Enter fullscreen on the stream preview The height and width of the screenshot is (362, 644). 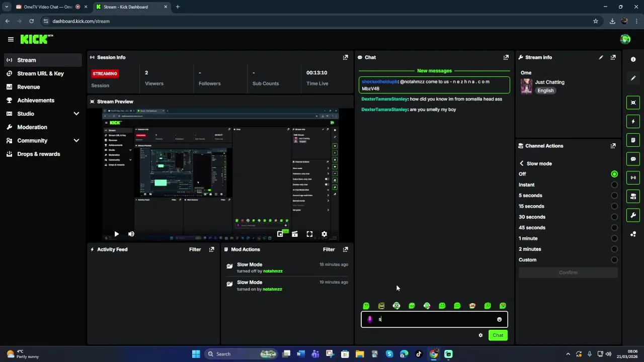point(309,234)
